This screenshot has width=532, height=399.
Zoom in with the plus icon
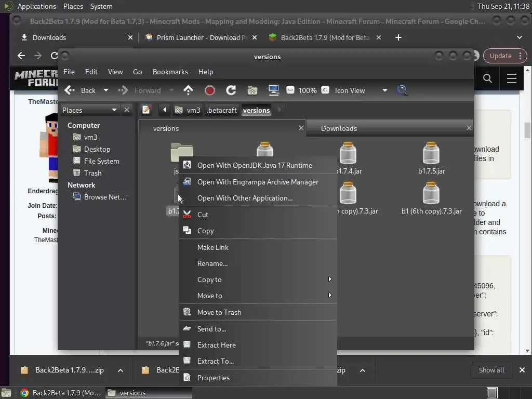click(x=325, y=90)
